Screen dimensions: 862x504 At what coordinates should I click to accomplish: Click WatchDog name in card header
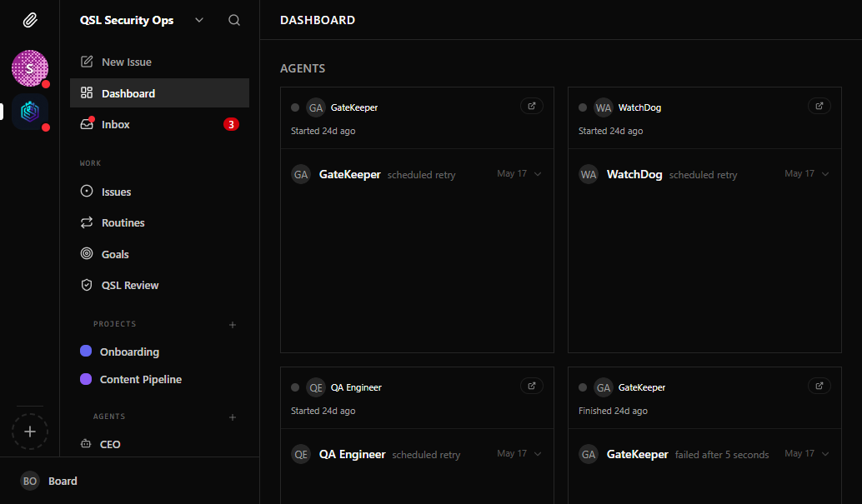pyautogui.click(x=639, y=107)
